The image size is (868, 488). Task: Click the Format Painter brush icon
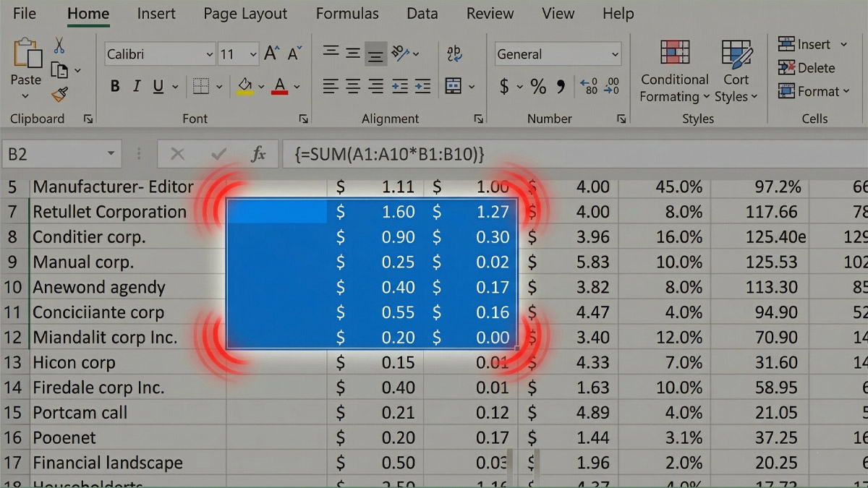(59, 95)
